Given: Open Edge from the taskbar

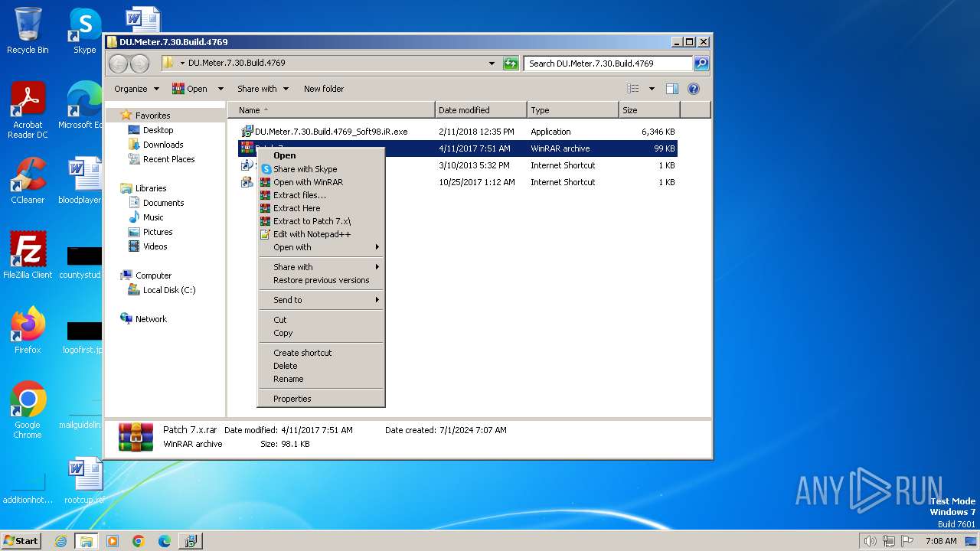Looking at the screenshot, I should click(x=164, y=541).
